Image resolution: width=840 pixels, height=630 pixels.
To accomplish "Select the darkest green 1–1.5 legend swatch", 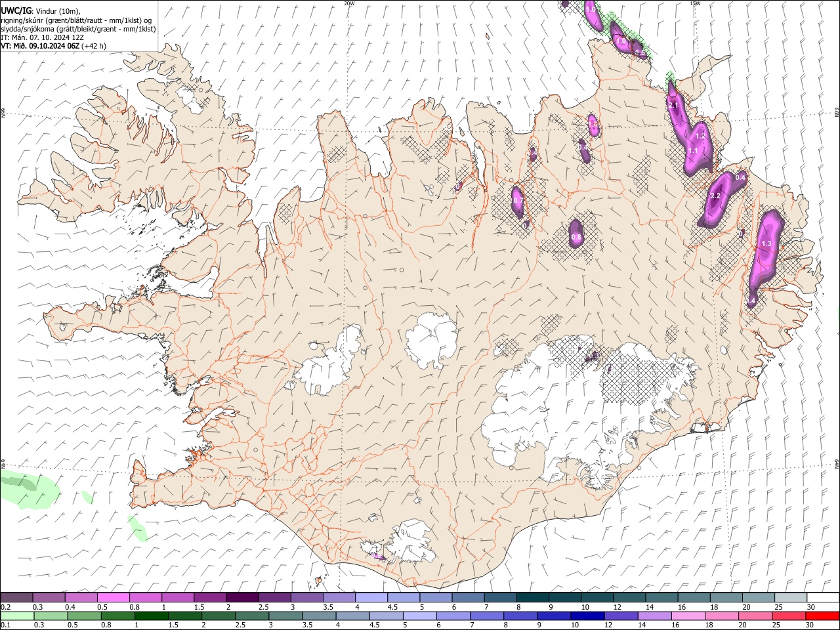I will point(151,616).
